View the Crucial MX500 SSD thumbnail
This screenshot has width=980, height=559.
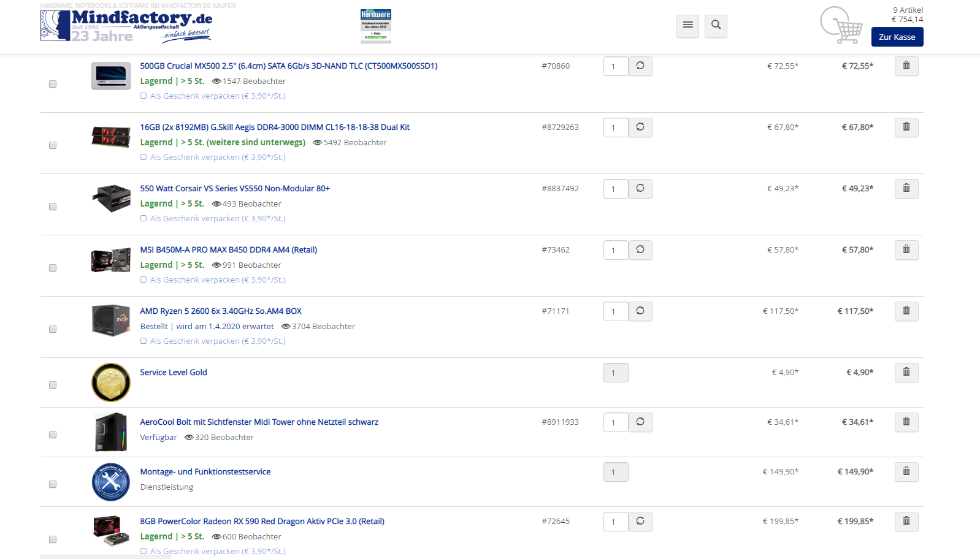[111, 76]
